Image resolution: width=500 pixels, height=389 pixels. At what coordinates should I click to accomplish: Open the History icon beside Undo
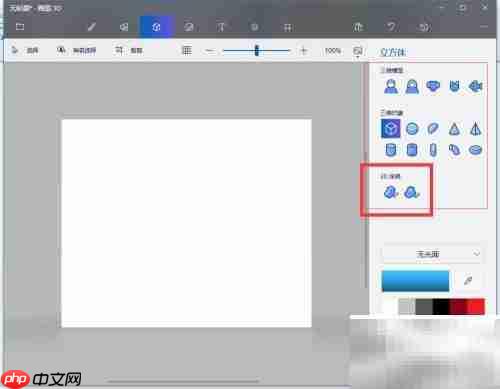(424, 27)
